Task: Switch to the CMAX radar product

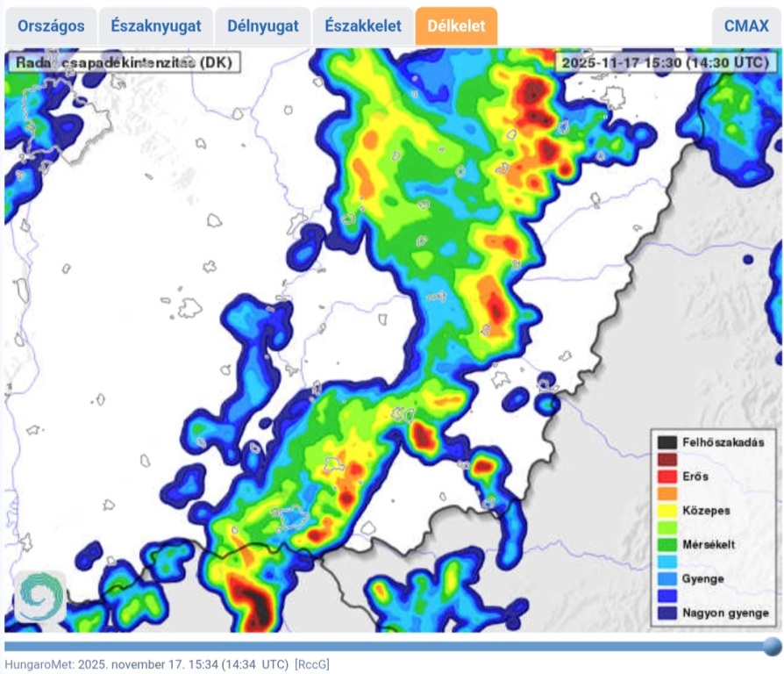Action: (x=746, y=26)
